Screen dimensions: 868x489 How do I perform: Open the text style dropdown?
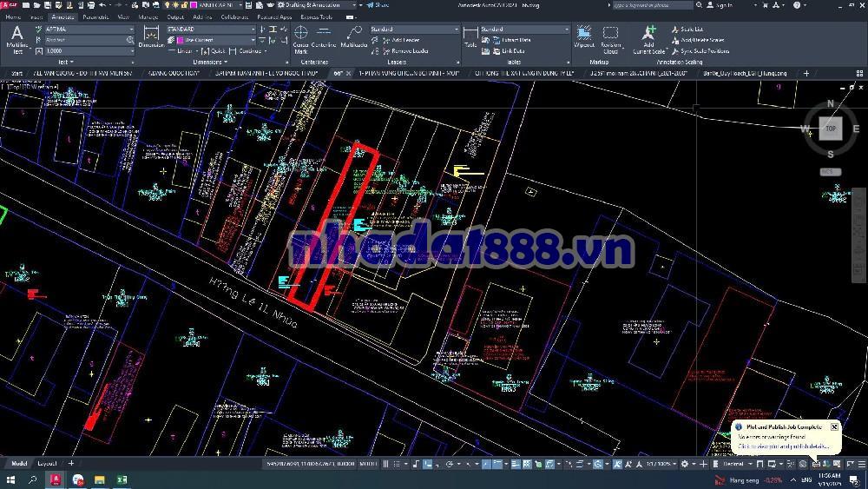click(x=87, y=30)
